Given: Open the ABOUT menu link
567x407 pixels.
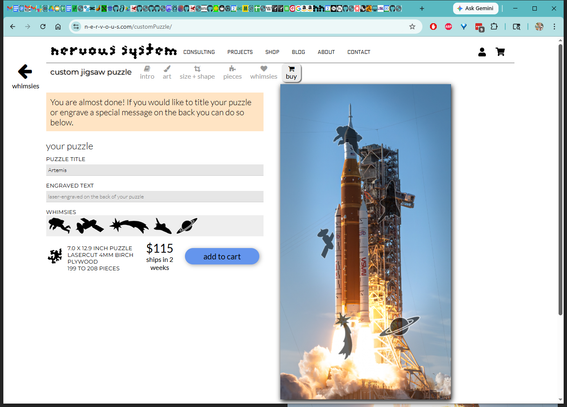Looking at the screenshot, I should (x=326, y=52).
